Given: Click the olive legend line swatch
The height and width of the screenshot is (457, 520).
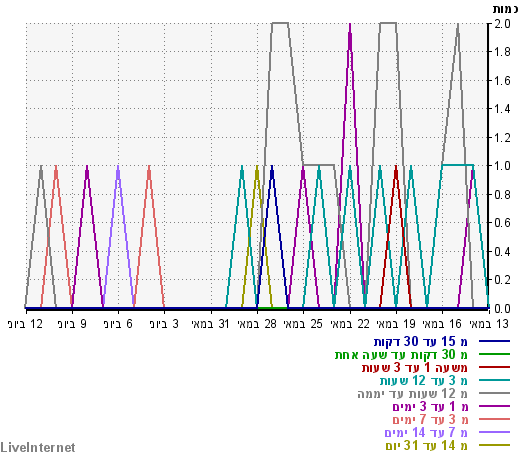Looking at the screenshot, I should pyautogui.click(x=494, y=445).
